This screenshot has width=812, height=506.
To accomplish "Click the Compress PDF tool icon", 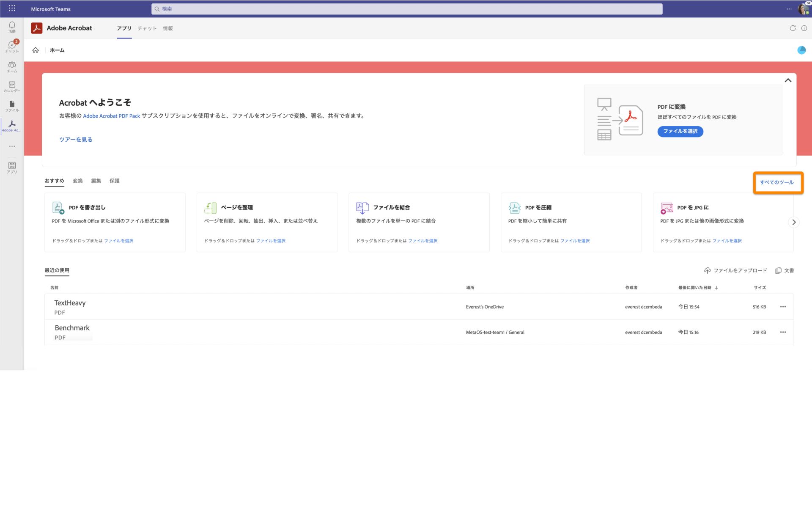I will [x=514, y=208].
